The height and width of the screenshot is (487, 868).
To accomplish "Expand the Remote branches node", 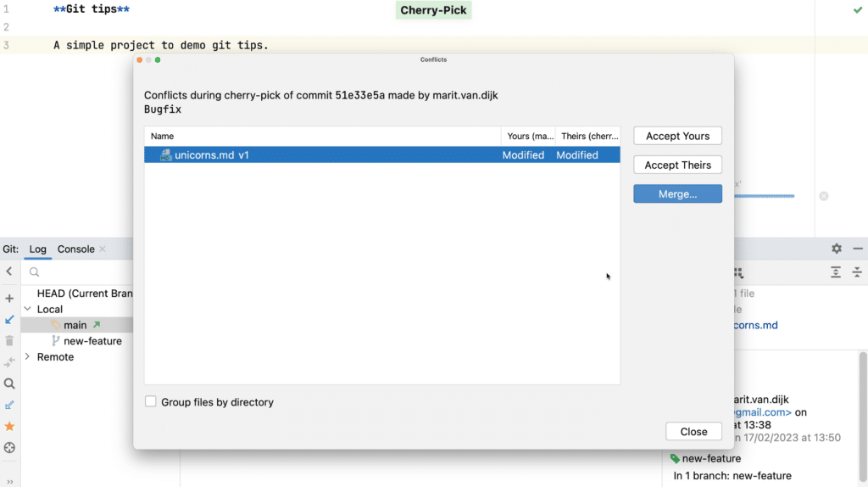I will pos(28,357).
